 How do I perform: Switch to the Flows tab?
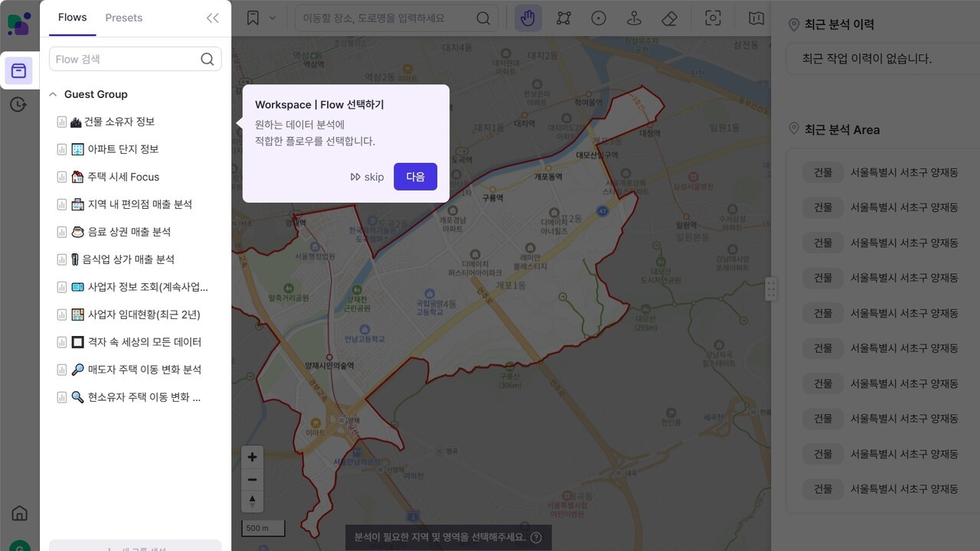coord(72,17)
